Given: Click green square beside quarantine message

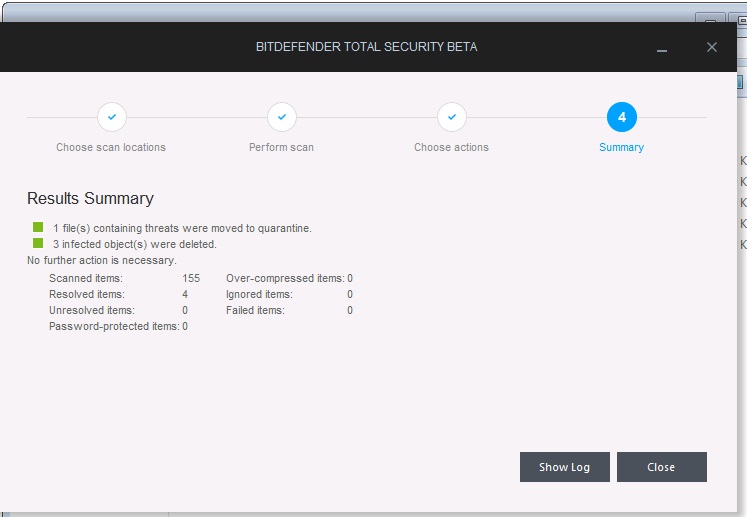Looking at the screenshot, I should pyautogui.click(x=38, y=227).
